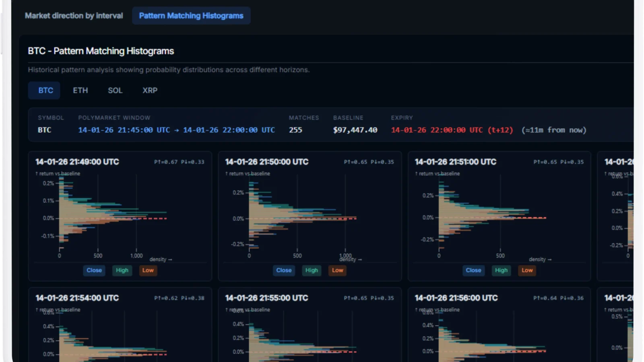
Task: Open the SOL asset tab
Action: [x=115, y=90]
